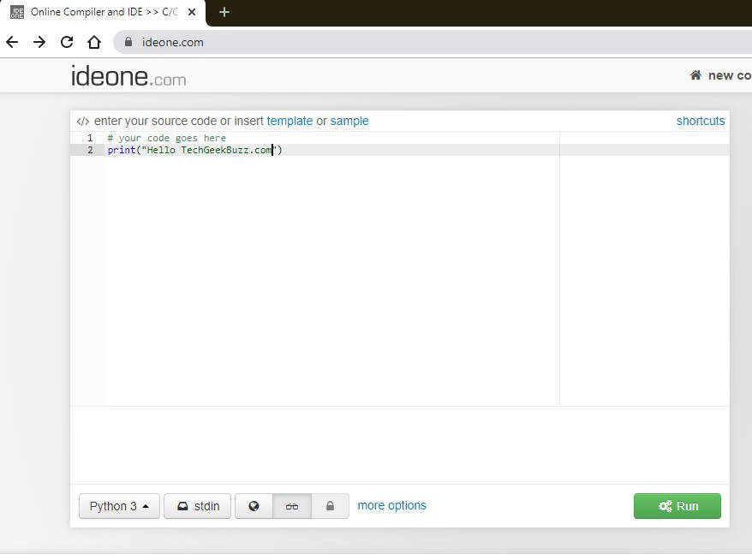This screenshot has height=560, width=752.
Task: Click the print statement code line
Action: coord(194,151)
